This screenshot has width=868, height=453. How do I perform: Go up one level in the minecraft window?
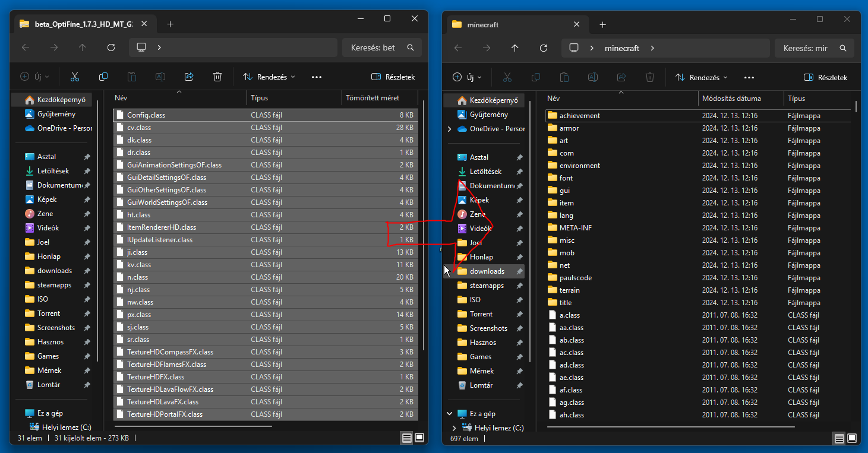515,48
